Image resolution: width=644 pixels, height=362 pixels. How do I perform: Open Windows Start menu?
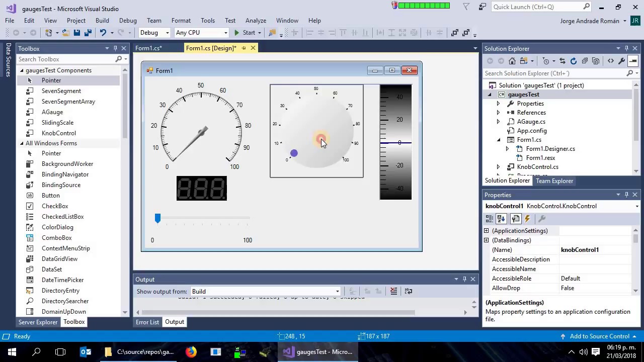coord(12,352)
